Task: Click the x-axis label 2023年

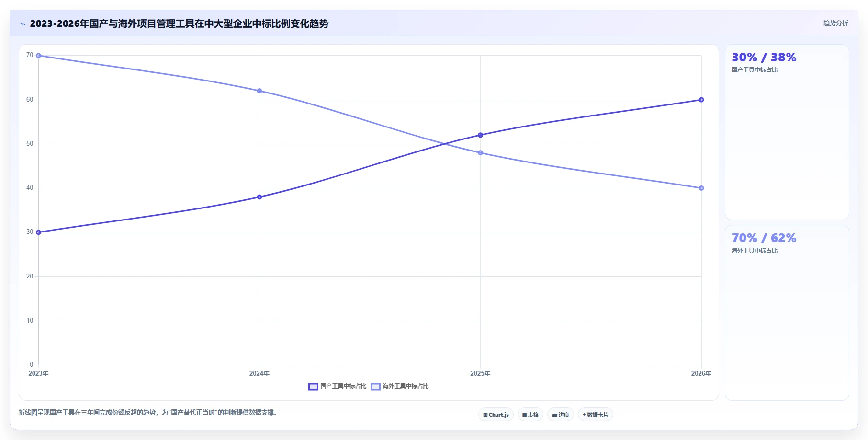Action: tap(38, 373)
